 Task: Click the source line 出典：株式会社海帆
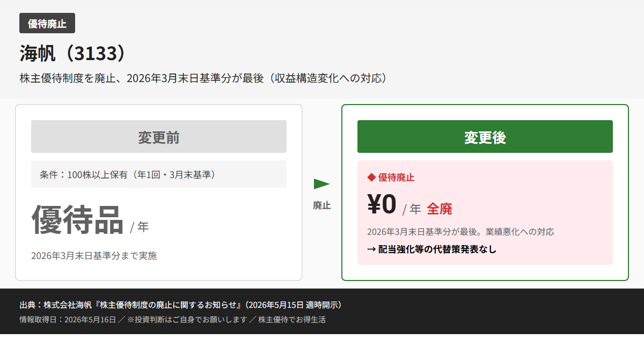(181, 305)
